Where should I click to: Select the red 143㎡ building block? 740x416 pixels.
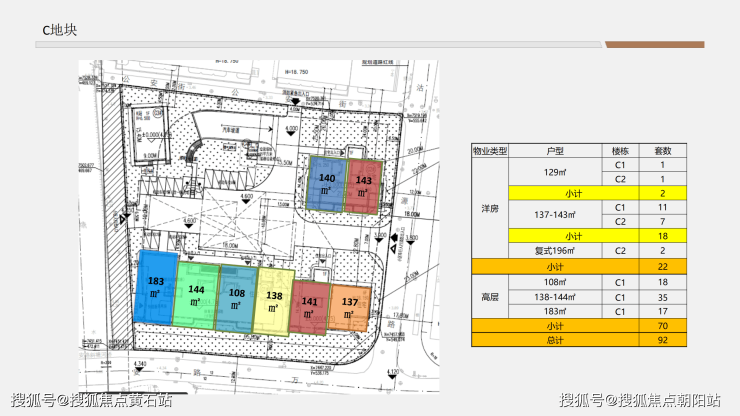tap(363, 186)
